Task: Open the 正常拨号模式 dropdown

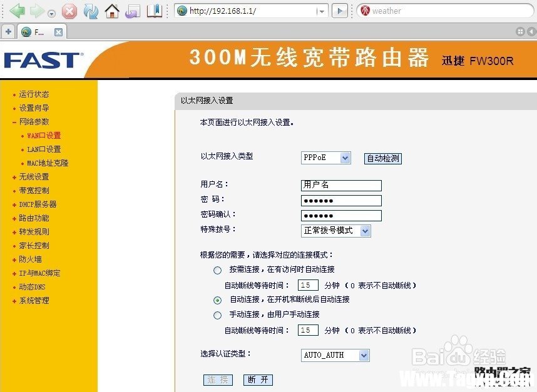Action: pos(335,231)
